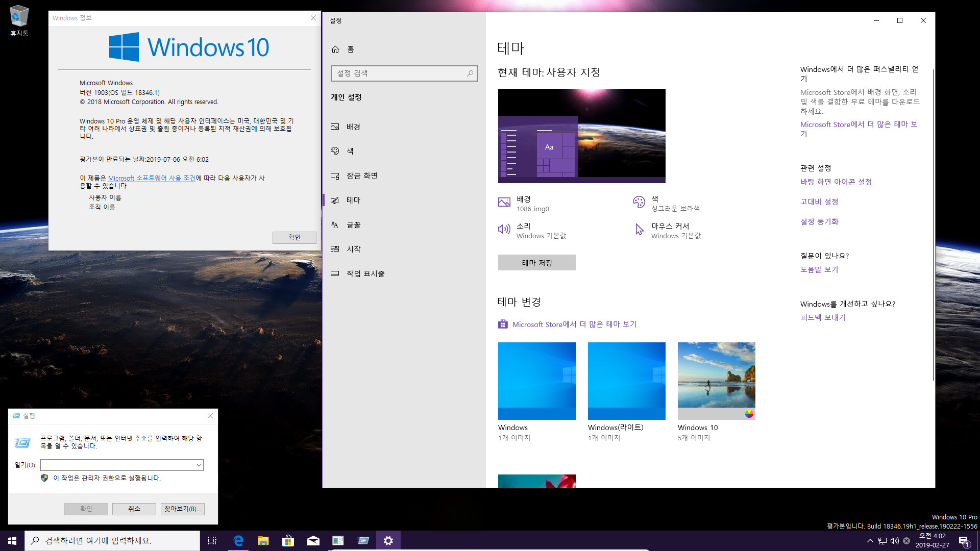Open File Explorer from taskbar
Screen dimensions: 980x551
(x=263, y=541)
